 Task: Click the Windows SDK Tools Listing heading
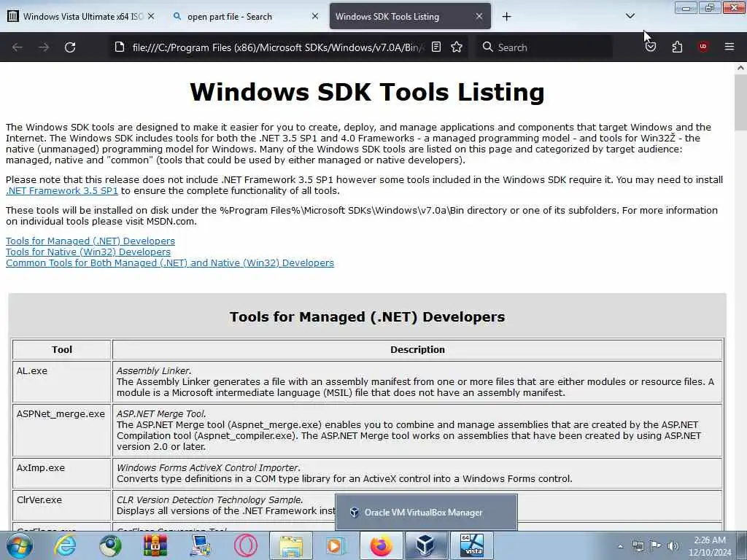pos(367,92)
